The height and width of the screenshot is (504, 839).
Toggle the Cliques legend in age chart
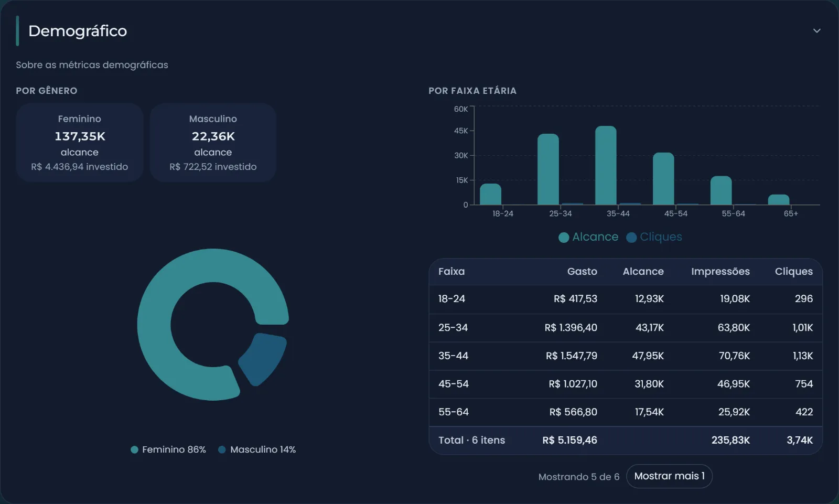point(654,237)
